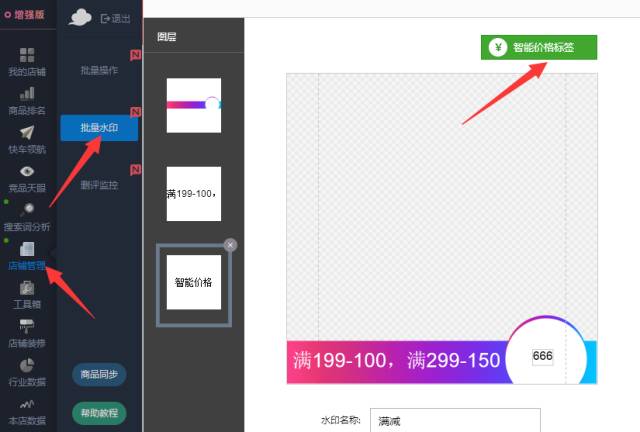Click the 666 price tag on canvas
This screenshot has width=640, height=432.
[x=542, y=356]
